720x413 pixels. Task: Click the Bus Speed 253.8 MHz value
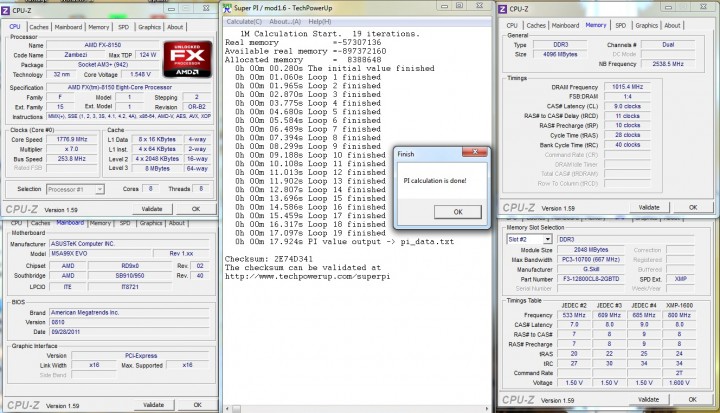(73, 158)
